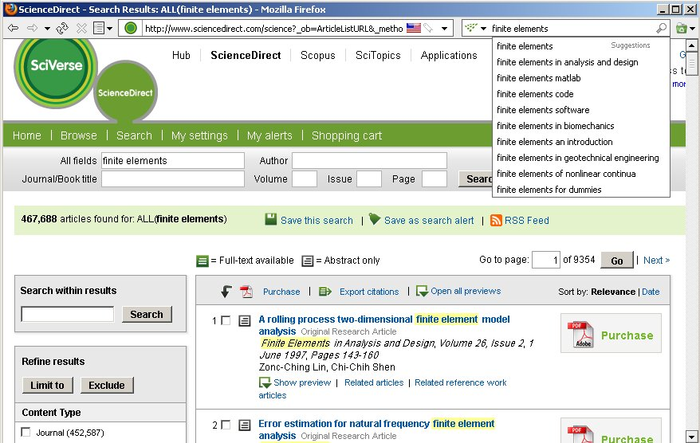The width and height of the screenshot is (700, 443).
Task: Click the US flag icon in address bar
Action: point(413,28)
